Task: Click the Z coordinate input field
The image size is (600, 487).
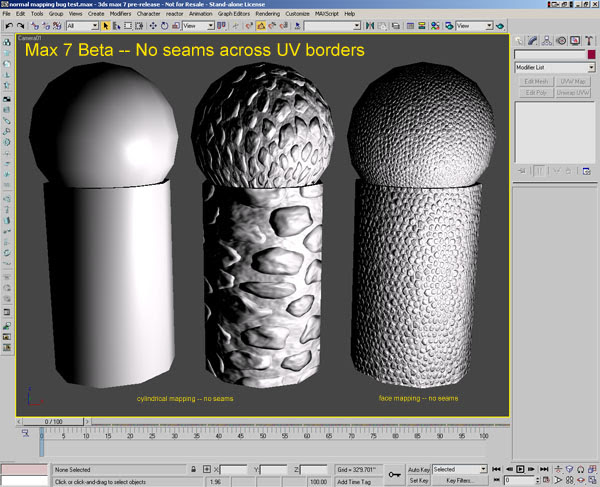Action: (x=313, y=469)
